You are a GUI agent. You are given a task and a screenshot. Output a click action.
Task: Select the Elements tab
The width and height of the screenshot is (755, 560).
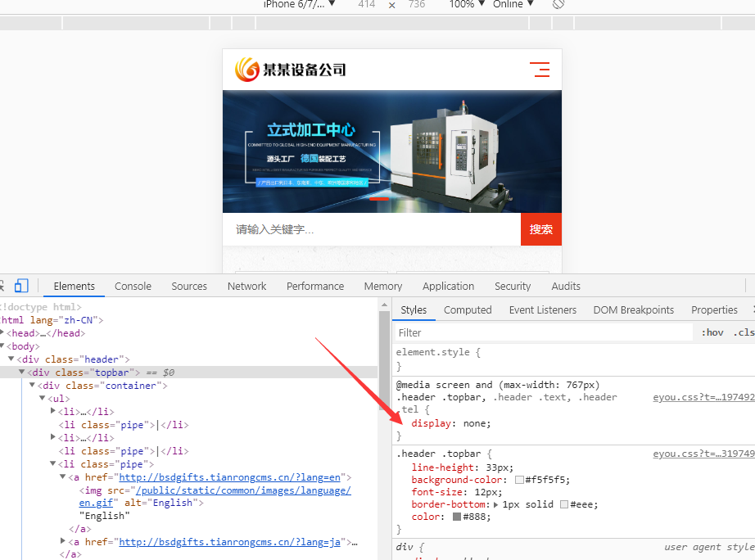click(75, 286)
